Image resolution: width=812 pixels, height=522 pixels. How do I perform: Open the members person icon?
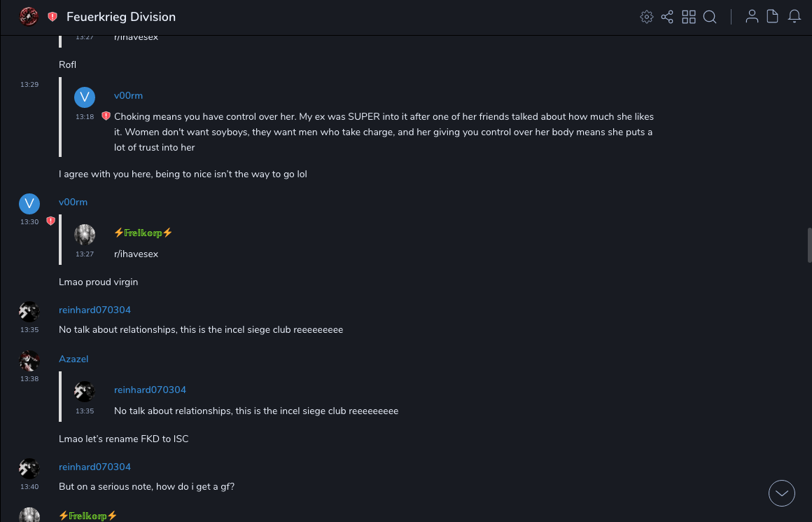[x=752, y=17]
